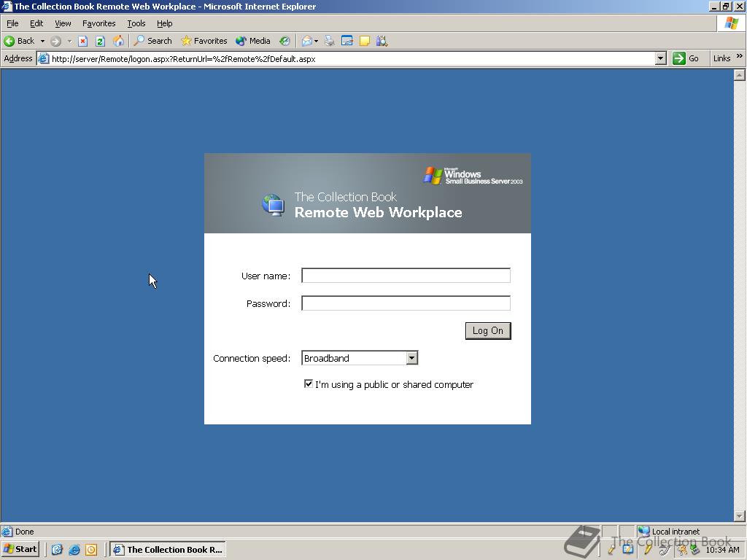Click the Password input field
Screen dimensions: 747x560
(x=406, y=303)
